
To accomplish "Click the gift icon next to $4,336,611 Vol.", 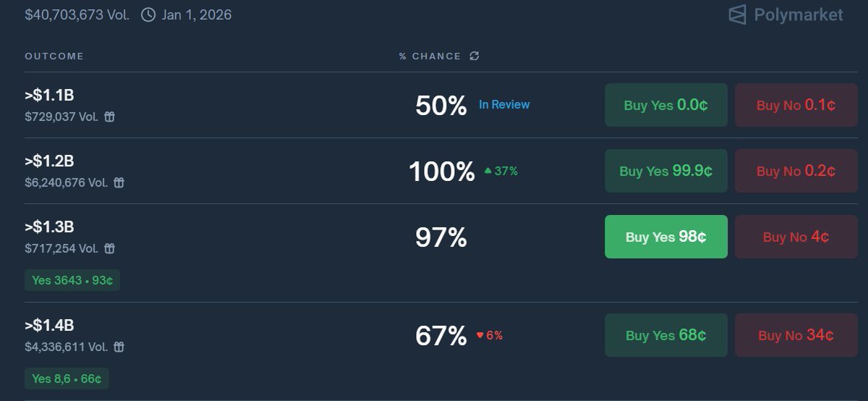I will pos(119,347).
